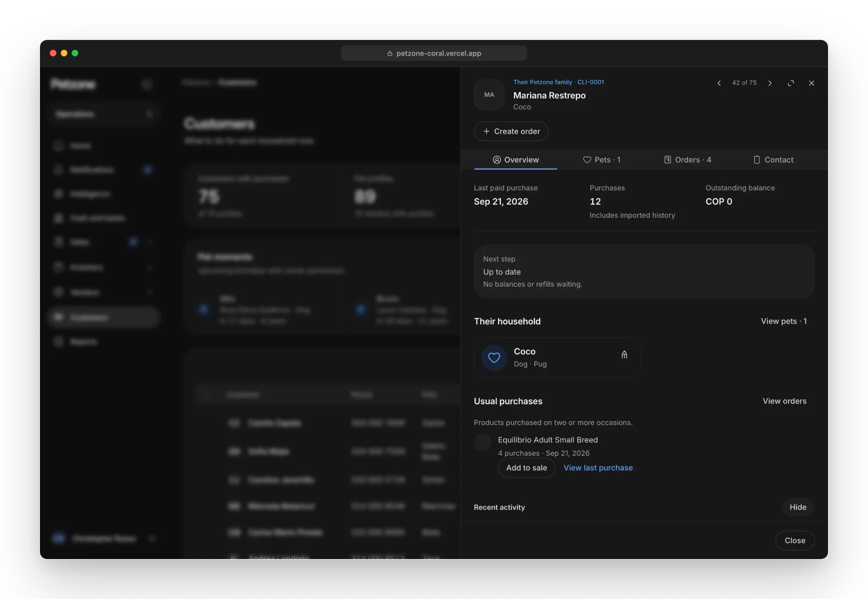The image size is (868, 599).
Task: Click the Recent activity heading
Action: point(499,507)
